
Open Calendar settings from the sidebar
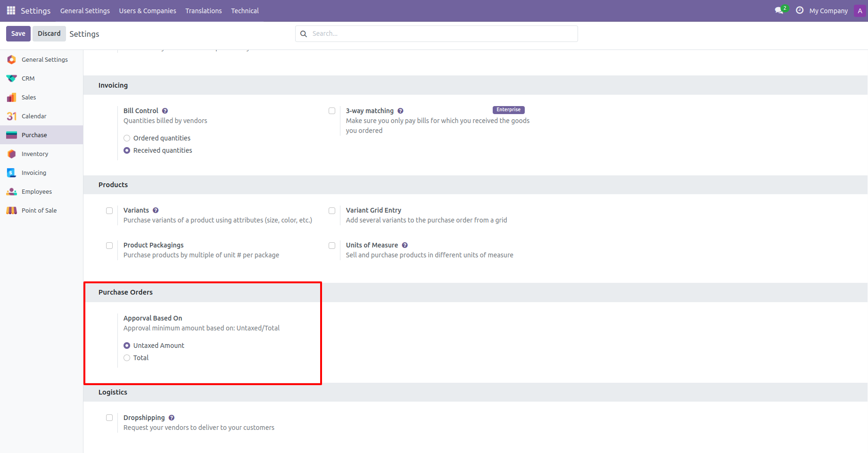coord(34,116)
